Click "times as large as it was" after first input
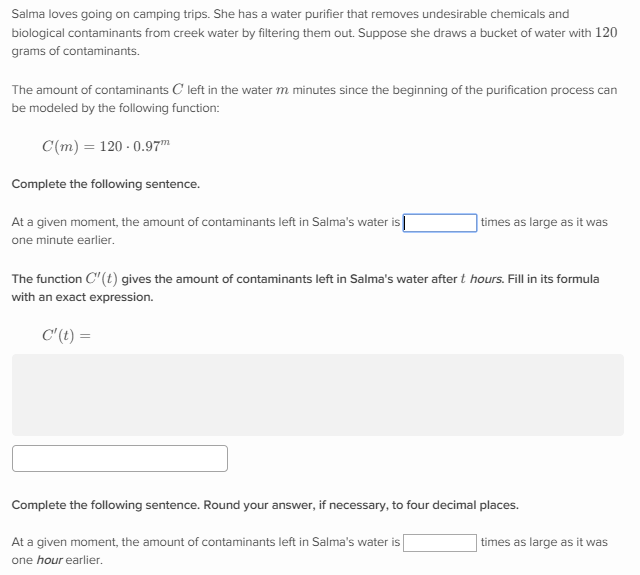The image size is (640, 575). (544, 222)
